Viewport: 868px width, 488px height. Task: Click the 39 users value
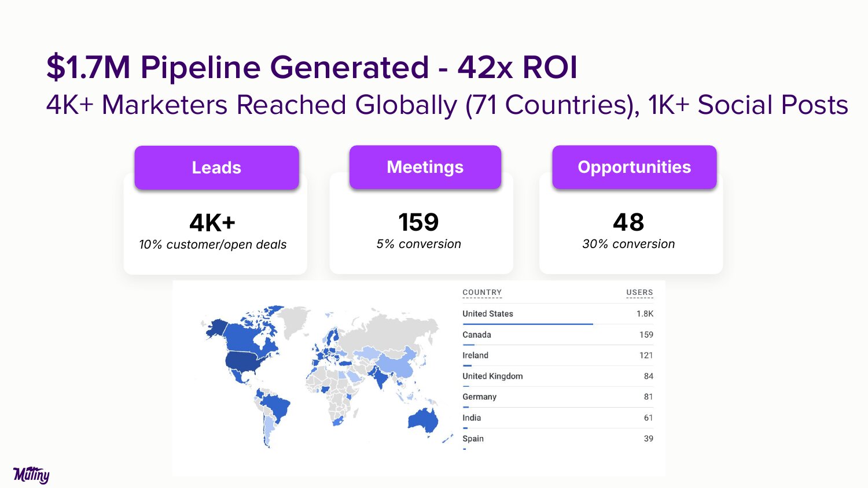(x=649, y=439)
